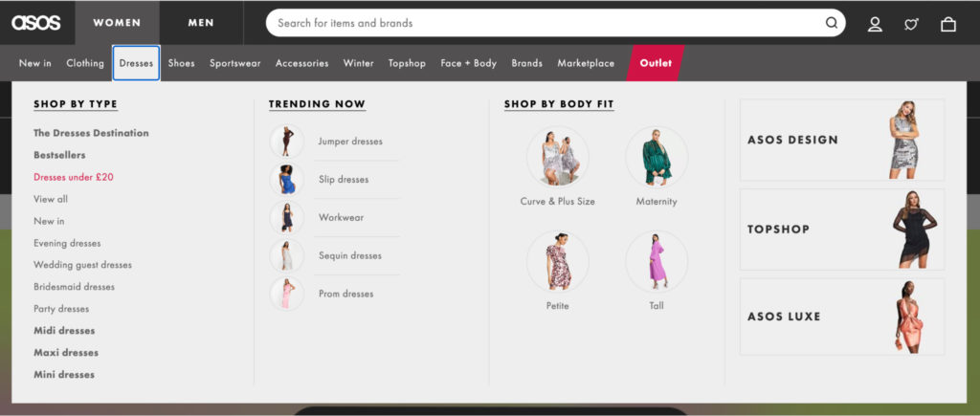The image size is (980, 416).
Task: Click Curve & Plus Size label
Action: click(558, 202)
